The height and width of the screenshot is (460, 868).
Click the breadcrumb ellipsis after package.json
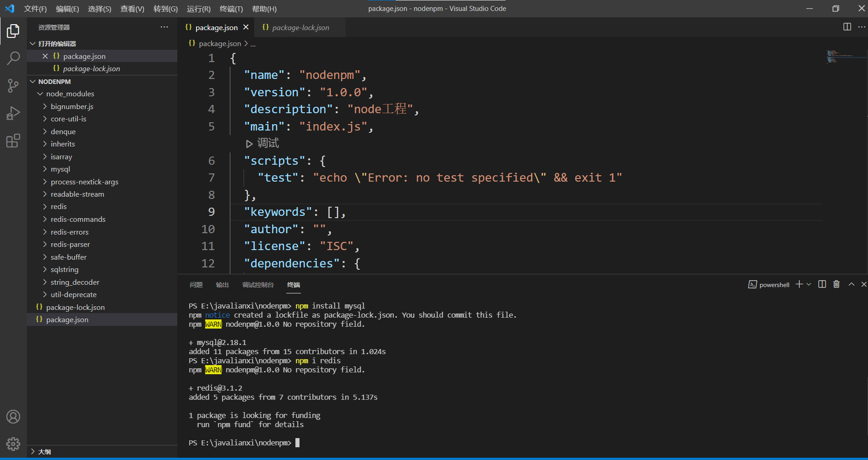[253, 44]
